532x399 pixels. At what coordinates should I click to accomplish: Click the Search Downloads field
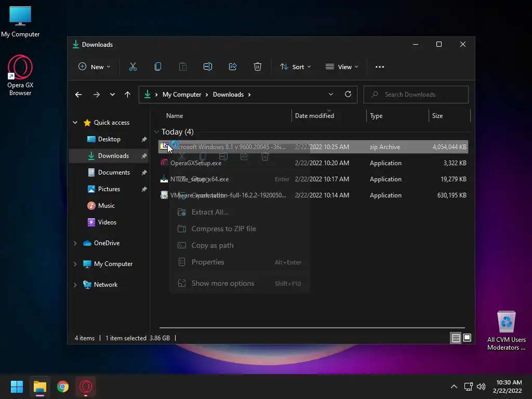[x=416, y=95]
